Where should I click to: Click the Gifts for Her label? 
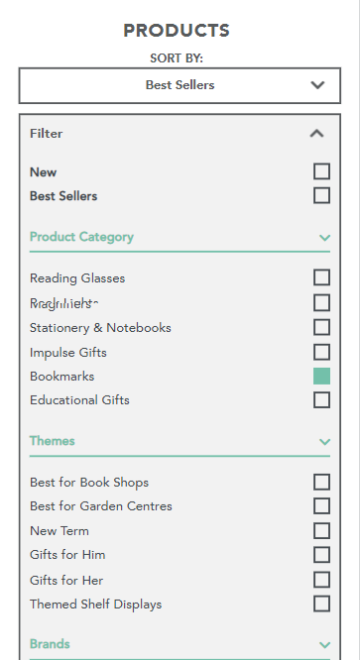click(x=67, y=580)
